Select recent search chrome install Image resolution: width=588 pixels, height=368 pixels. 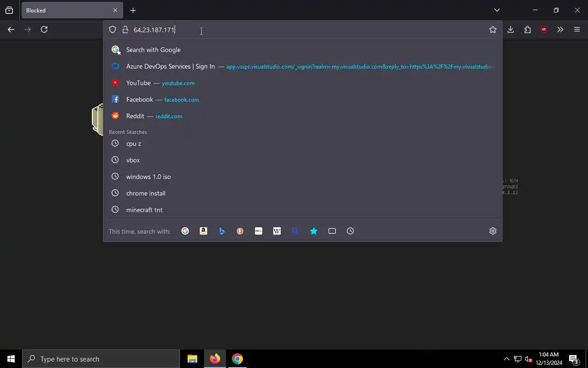303,193
